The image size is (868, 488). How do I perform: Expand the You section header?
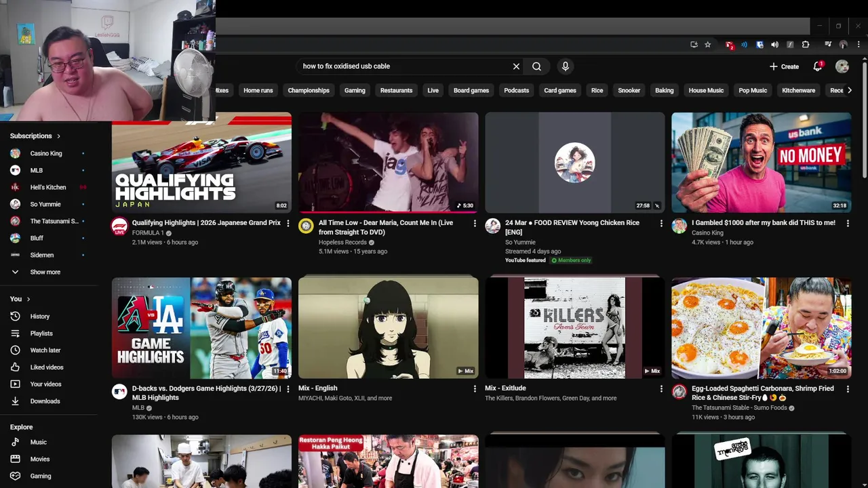20,299
